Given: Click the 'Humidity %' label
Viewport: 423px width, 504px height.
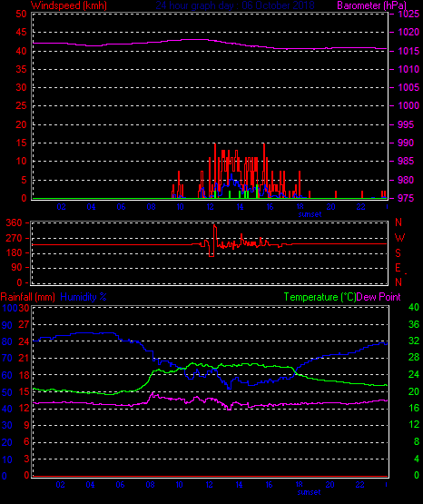Looking at the screenshot, I should pyautogui.click(x=84, y=297).
